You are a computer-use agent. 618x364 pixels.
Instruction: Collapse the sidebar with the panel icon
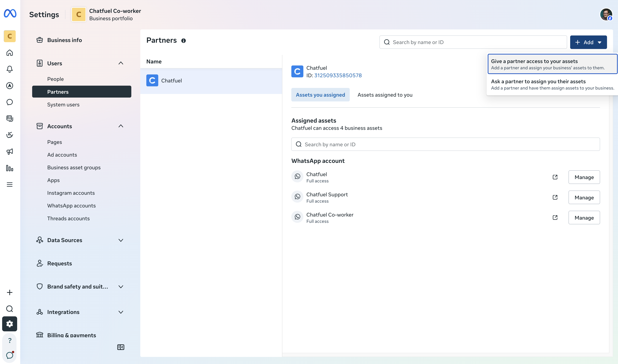[121, 347]
